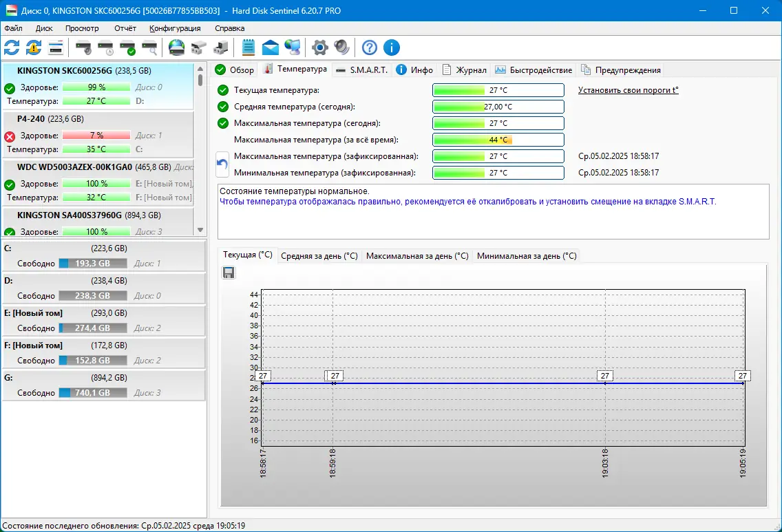The height and width of the screenshot is (532, 782).
Task: Save the temperature chart with the floppy icon
Action: click(228, 273)
